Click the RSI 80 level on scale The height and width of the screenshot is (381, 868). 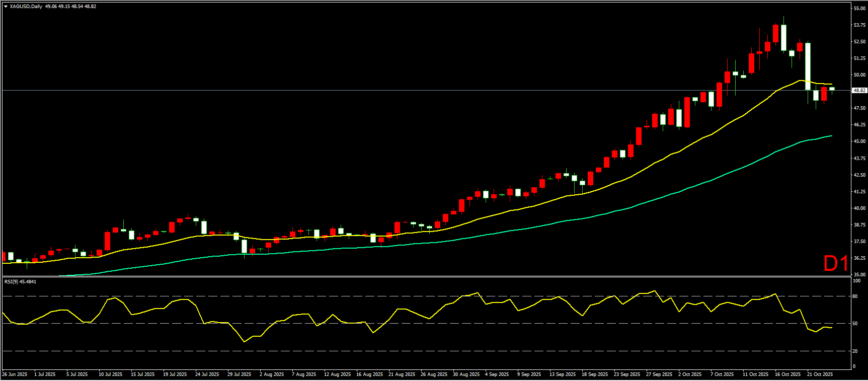pyautogui.click(x=855, y=296)
